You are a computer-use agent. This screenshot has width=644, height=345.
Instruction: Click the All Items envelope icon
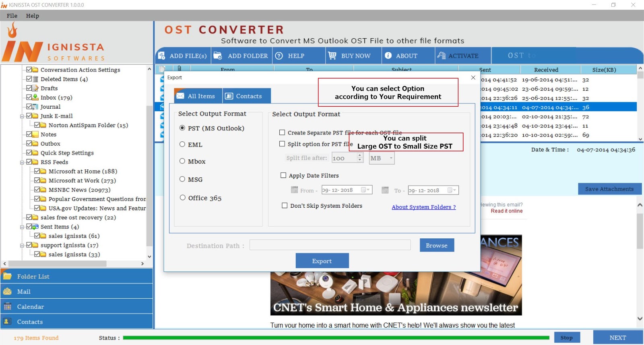click(180, 96)
